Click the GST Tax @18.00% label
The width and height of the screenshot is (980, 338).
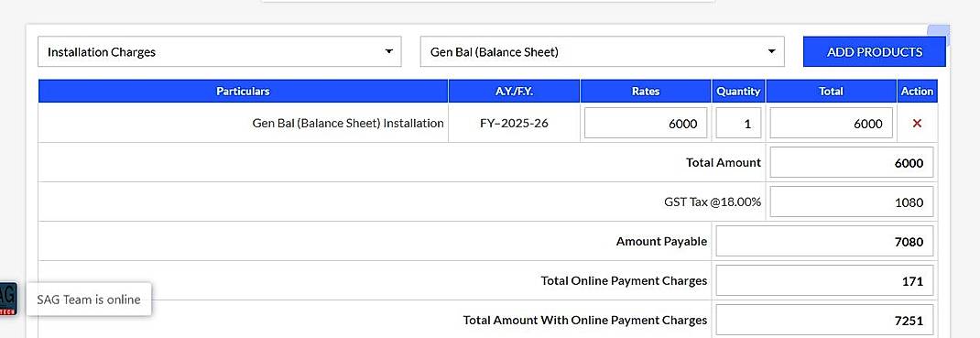[x=713, y=202]
